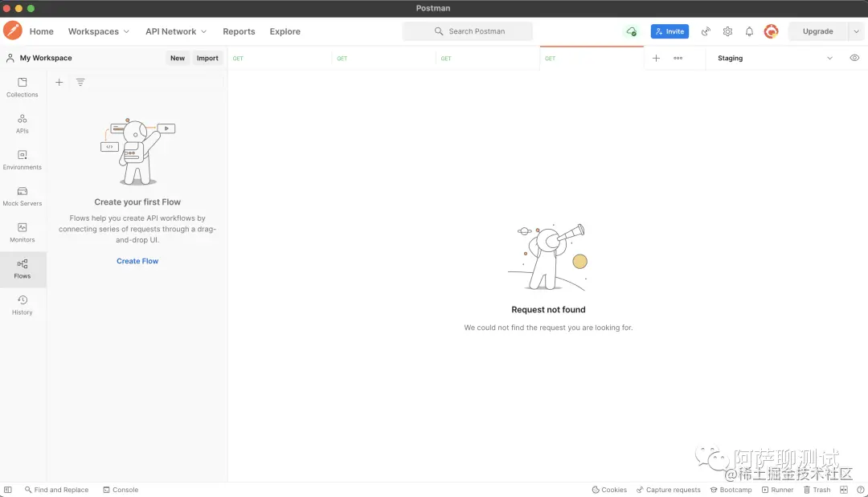868x497 pixels.
Task: Open the Staging environment selector
Action: point(775,58)
